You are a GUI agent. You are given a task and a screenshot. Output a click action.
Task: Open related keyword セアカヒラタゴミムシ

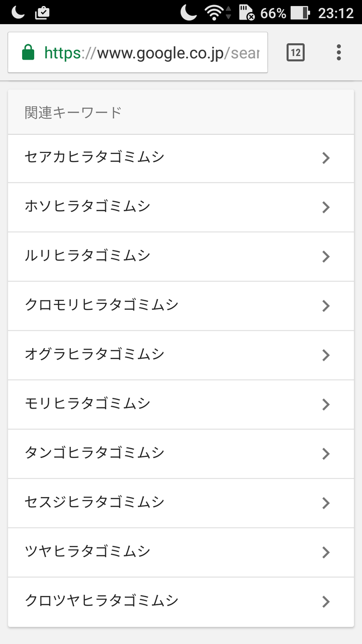click(x=95, y=157)
